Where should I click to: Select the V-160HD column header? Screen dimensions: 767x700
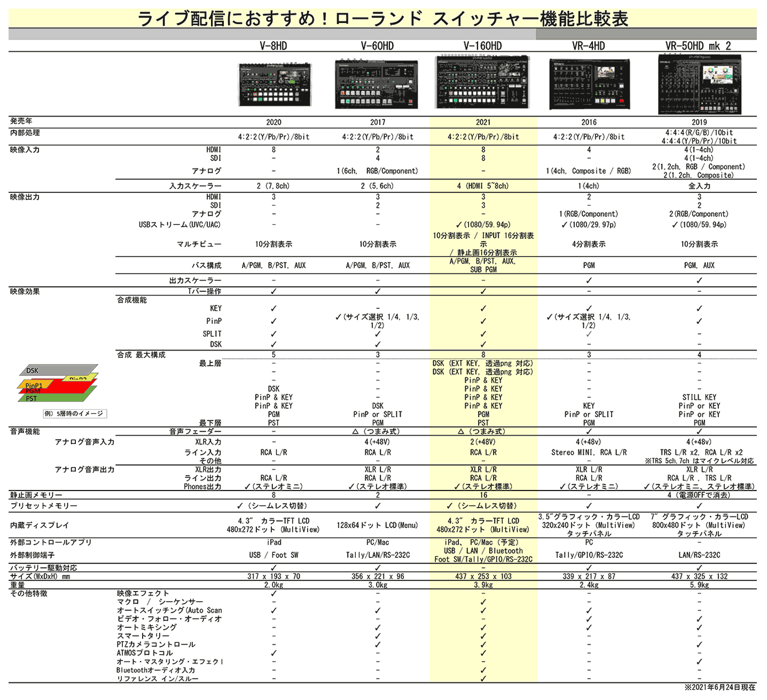(483, 46)
